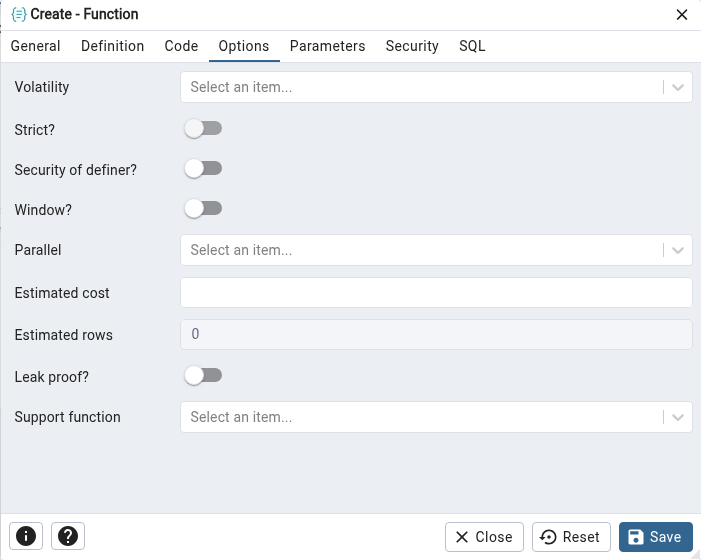Viewport: 701px width, 560px height.
Task: Click the info icon button
Action: (26, 536)
